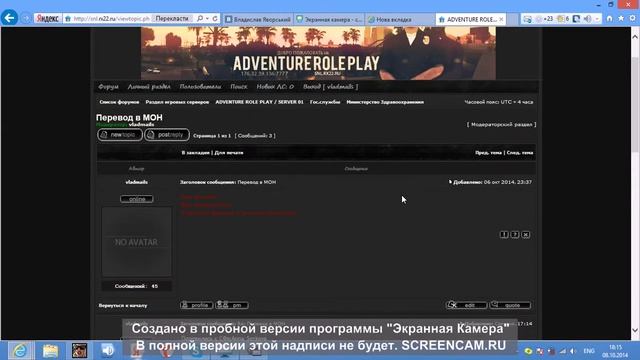Expand the toolbar dropdown next to speaker
This screenshot has width=640, height=360.
[x=597, y=19]
